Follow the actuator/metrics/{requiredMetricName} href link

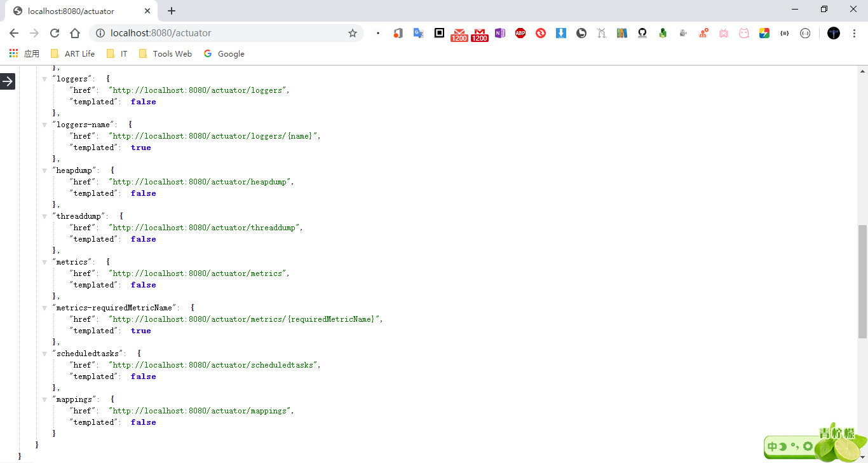coord(244,319)
